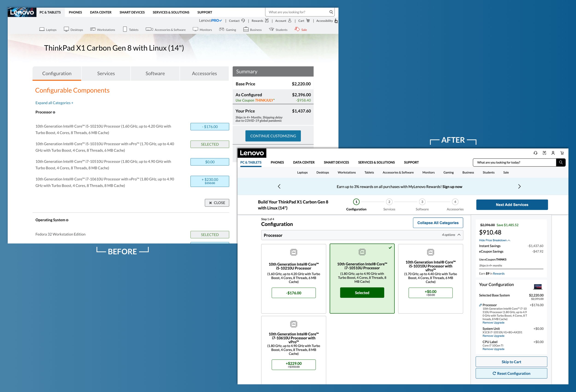
Task: Click the laptop thumbnail in Your Configuration
Action: 538,287
